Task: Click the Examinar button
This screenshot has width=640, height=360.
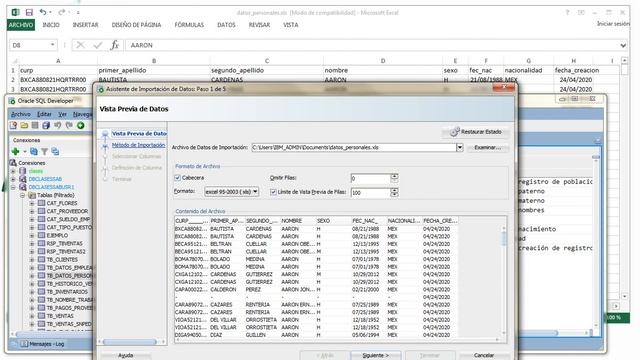Action: 488,147
